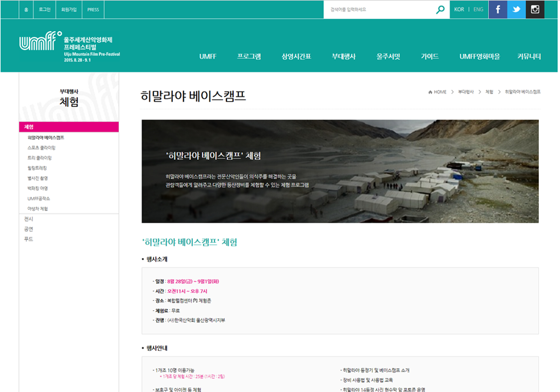Click the UMFF logo in header
The height and width of the screenshot is (392, 560).
pyautogui.click(x=40, y=42)
